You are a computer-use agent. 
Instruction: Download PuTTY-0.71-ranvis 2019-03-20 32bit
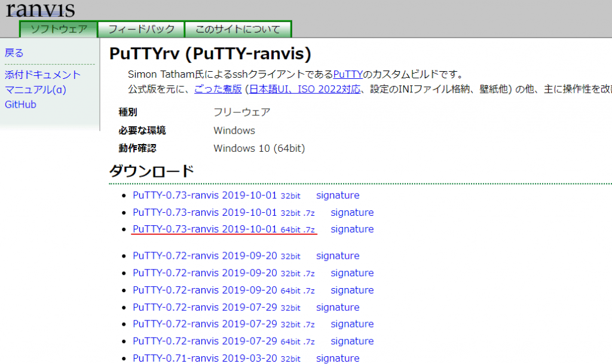(x=216, y=358)
